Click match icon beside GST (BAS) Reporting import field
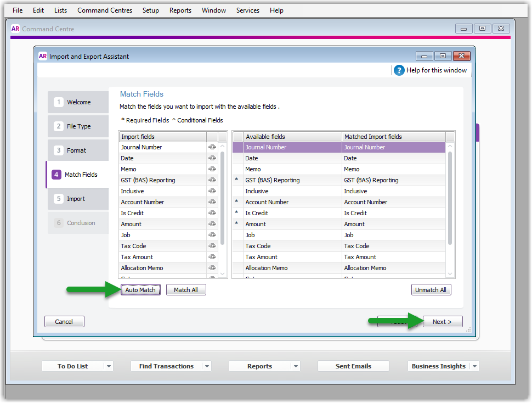 (212, 180)
